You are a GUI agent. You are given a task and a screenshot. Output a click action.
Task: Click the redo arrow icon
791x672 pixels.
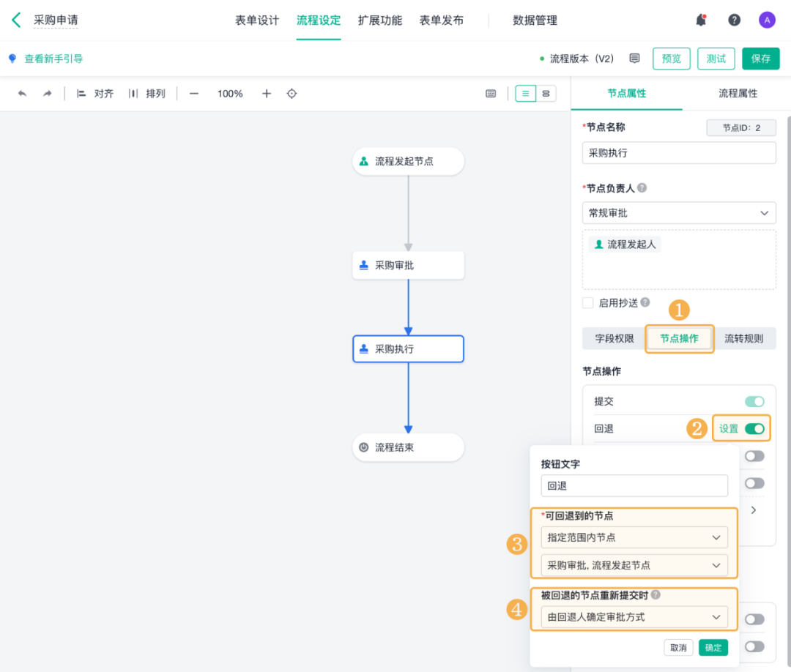tap(47, 93)
